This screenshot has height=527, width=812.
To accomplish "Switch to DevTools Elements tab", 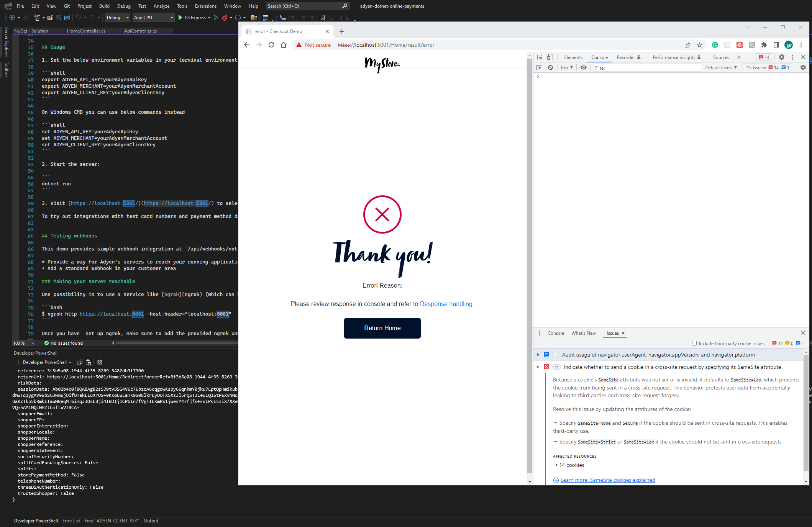I will [x=573, y=57].
